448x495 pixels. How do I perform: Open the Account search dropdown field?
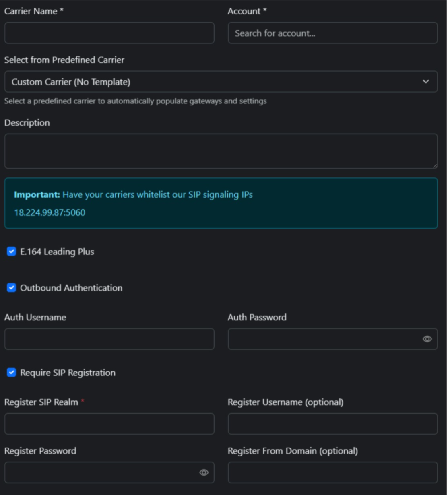coord(332,33)
